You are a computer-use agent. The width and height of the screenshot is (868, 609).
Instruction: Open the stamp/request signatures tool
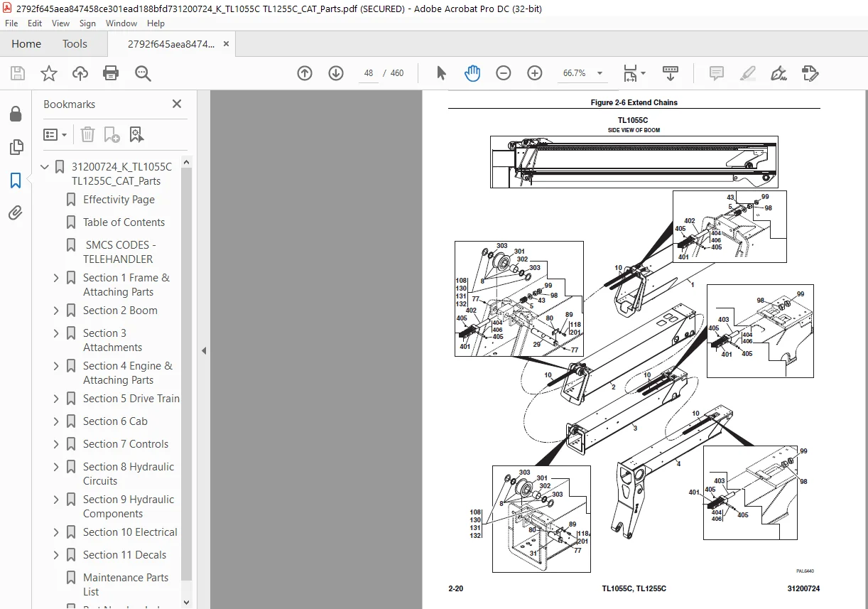tap(810, 73)
